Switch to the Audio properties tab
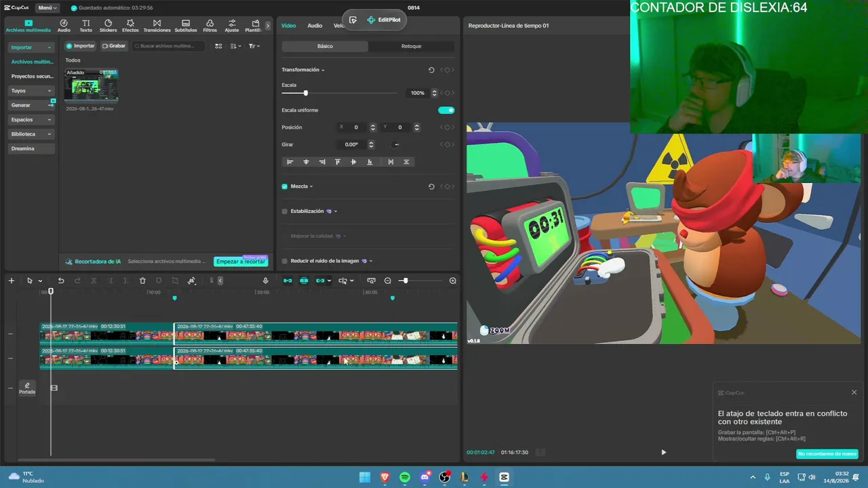Viewport: 868px width, 488px height. (x=315, y=26)
